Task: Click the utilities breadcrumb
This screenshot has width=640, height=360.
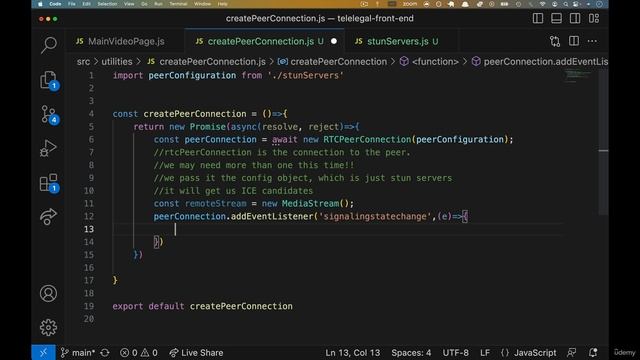Action: pos(117,62)
